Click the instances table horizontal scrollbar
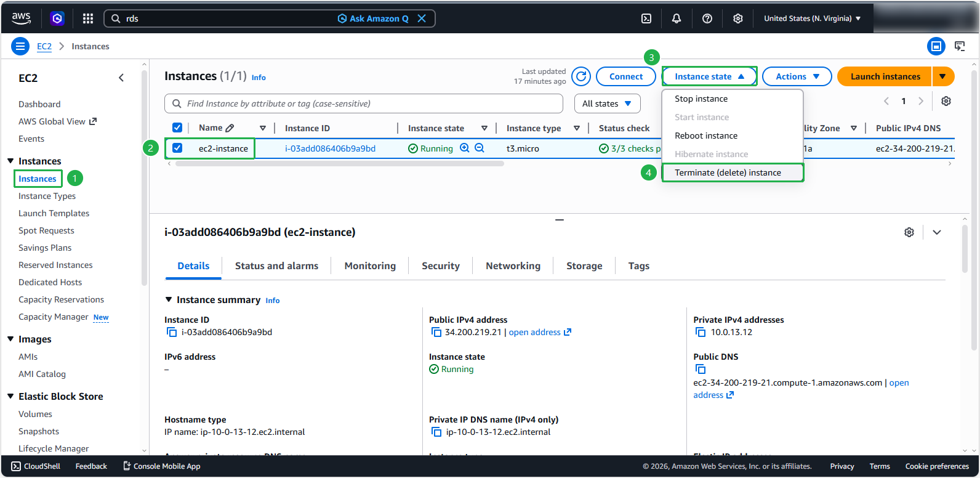This screenshot has height=478, width=980. tap(340, 164)
